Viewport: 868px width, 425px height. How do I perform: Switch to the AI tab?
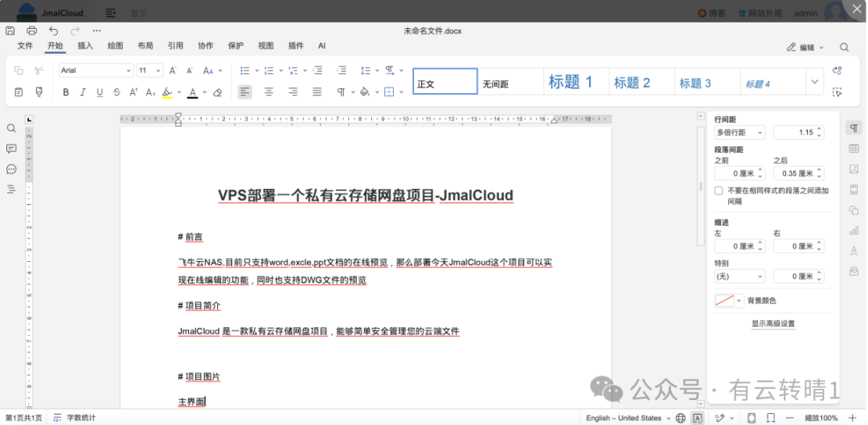[x=321, y=46]
